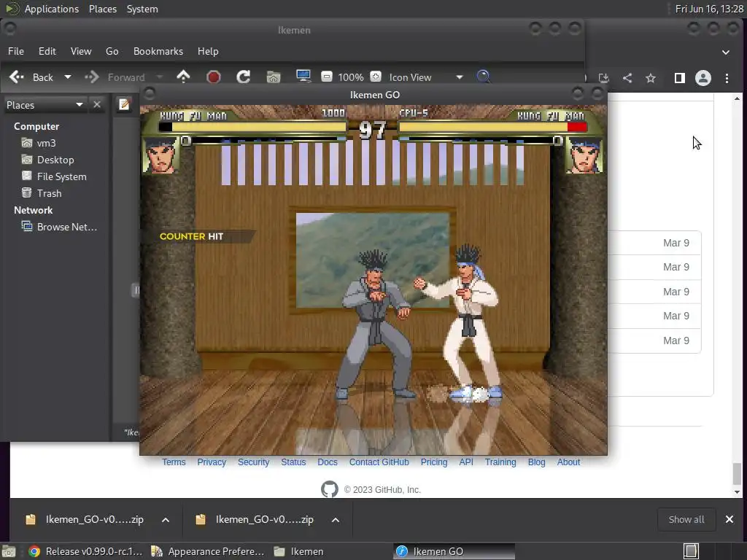Image resolution: width=747 pixels, height=560 pixels.
Task: Open Chrome profile avatar
Action: point(703,78)
